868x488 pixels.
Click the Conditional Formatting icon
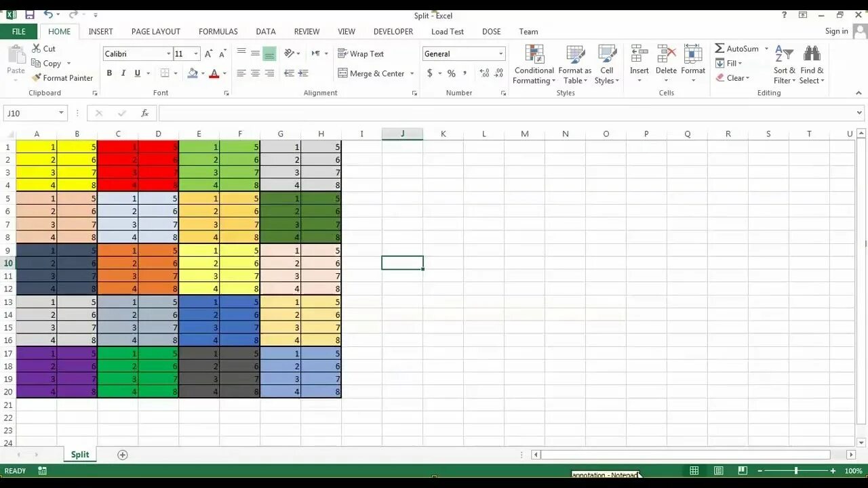point(534,54)
